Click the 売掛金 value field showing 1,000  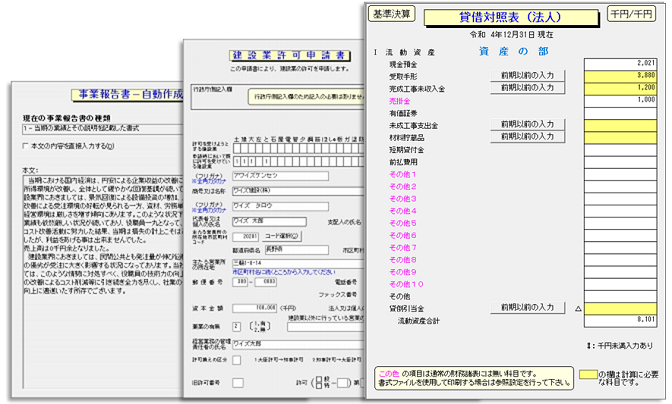620,100
